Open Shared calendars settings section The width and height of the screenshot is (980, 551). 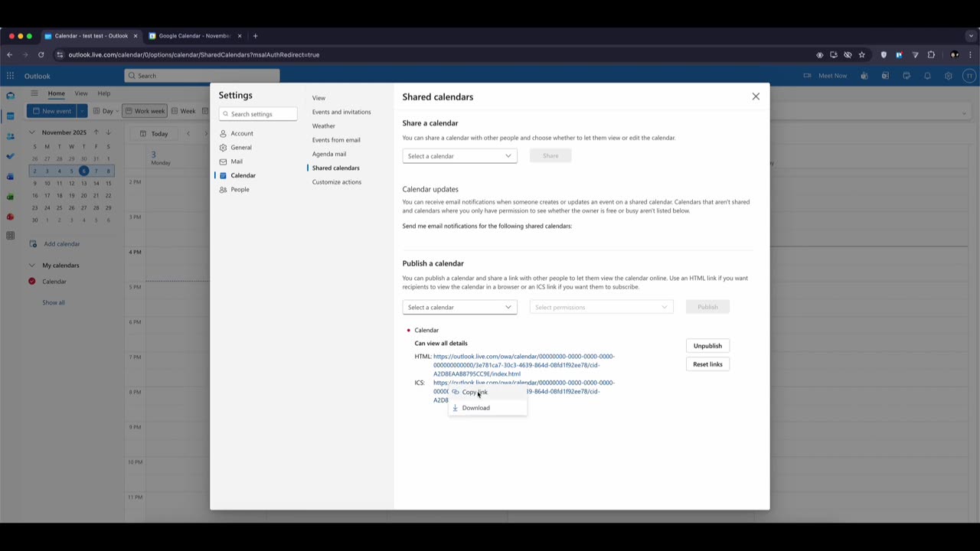(336, 168)
